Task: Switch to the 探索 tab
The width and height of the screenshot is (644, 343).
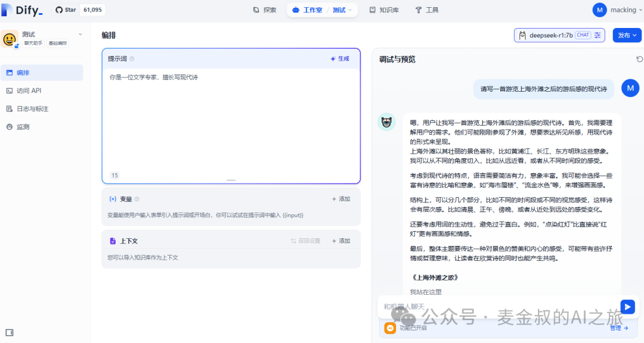Action: [x=265, y=10]
